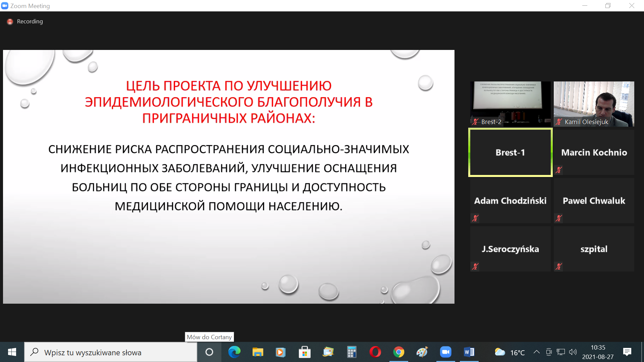Image resolution: width=644 pixels, height=362 pixels.
Task: Open Google Chrome from taskbar
Action: (398, 352)
